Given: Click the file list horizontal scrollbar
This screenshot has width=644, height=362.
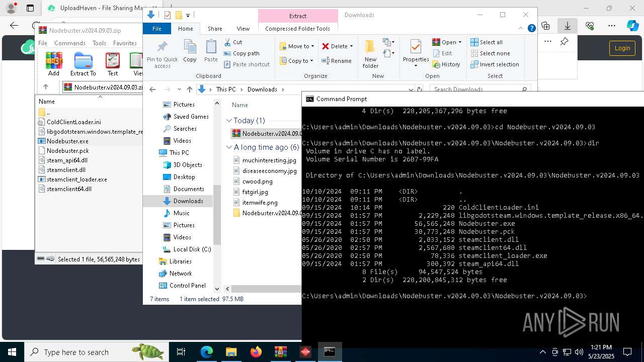Looking at the screenshot, I should tap(267, 289).
